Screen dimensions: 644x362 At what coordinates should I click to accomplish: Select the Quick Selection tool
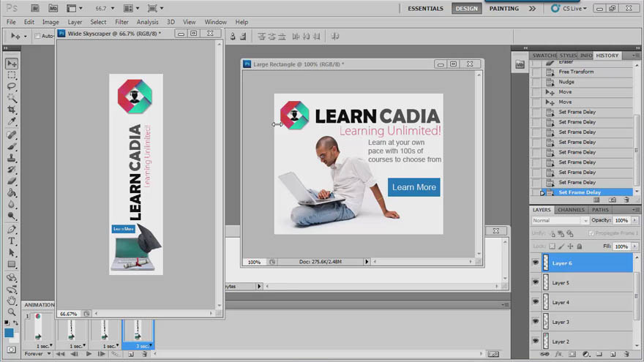pyautogui.click(x=12, y=98)
